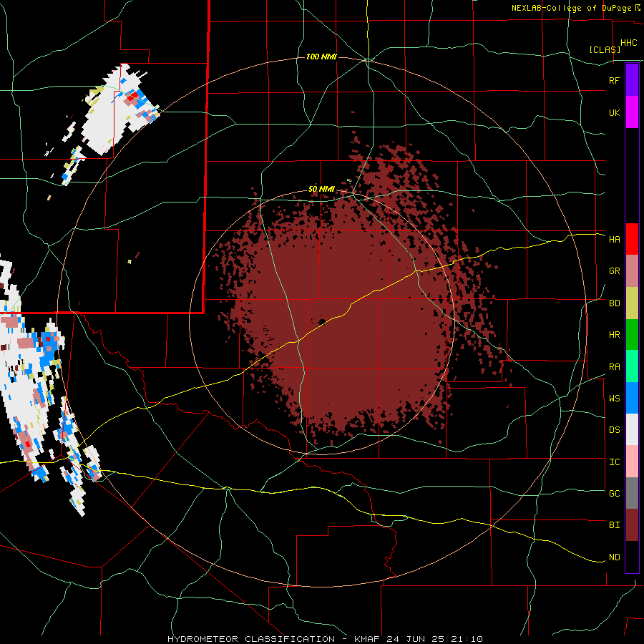Click the 50 NMI range ring label
The height and width of the screenshot is (644, 644).
click(321, 190)
